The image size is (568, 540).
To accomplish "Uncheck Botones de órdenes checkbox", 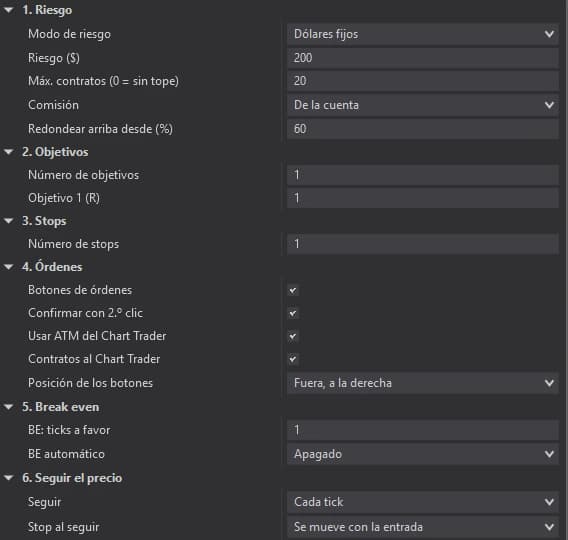I will 293,290.
